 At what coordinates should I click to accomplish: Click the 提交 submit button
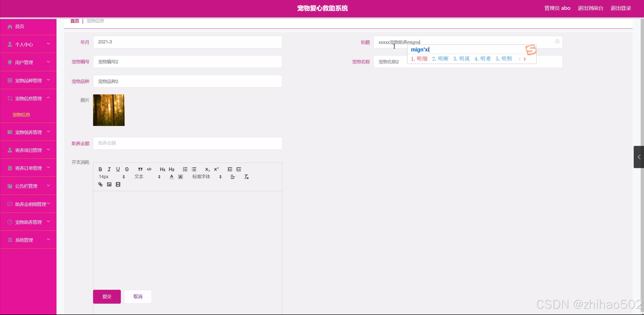pos(107,297)
